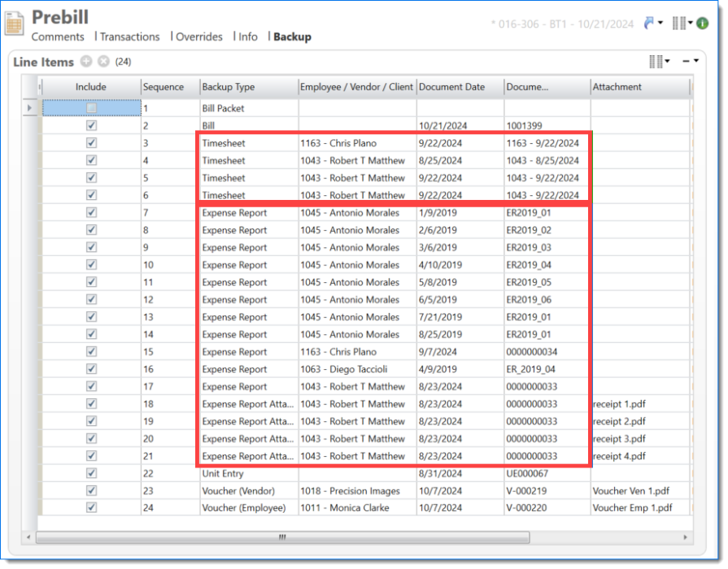This screenshot has height=569, width=728.
Task: Expand the dropdown arrow beside the blue arrow
Action: (660, 24)
